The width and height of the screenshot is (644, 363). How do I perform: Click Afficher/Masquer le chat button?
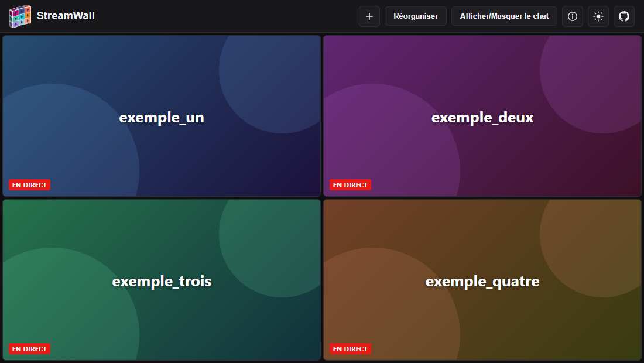(x=504, y=16)
